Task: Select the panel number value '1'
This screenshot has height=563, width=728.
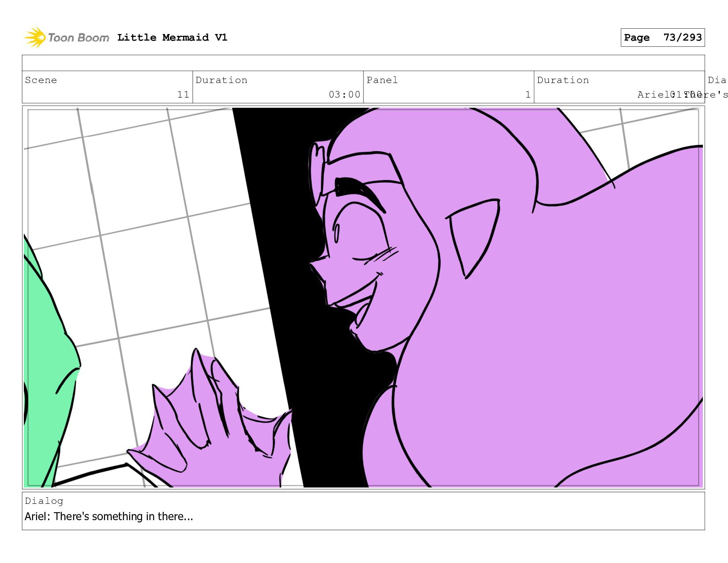Action: click(528, 94)
